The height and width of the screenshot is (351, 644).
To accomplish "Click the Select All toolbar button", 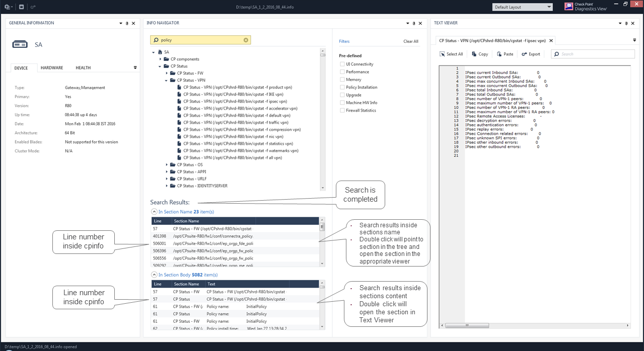I will click(x=451, y=54).
